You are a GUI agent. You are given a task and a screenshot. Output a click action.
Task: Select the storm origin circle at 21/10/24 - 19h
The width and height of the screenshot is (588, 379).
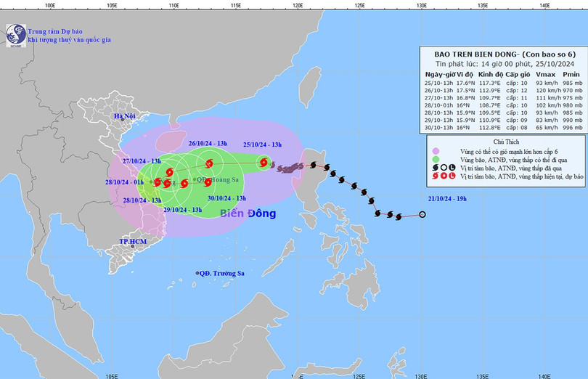pyautogui.click(x=422, y=215)
